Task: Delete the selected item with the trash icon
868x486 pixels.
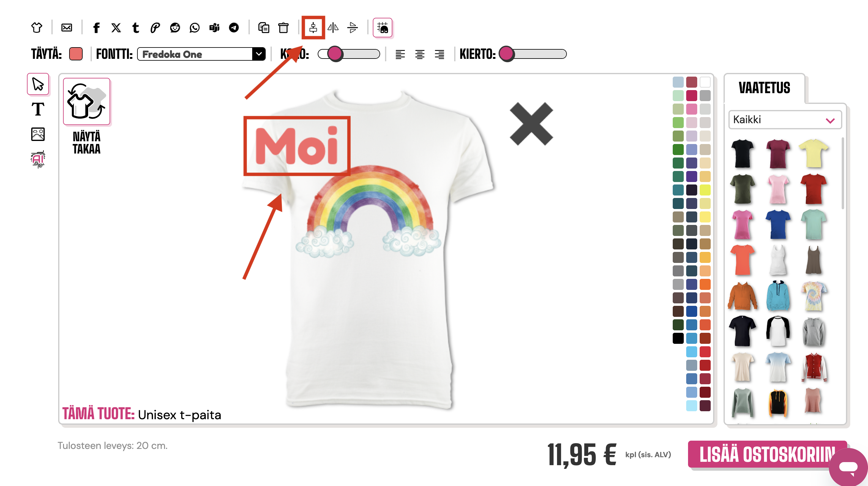Action: pyautogui.click(x=283, y=28)
